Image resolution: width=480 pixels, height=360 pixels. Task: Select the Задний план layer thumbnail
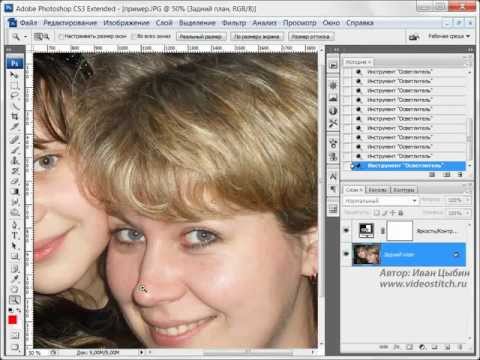[x=366, y=254]
